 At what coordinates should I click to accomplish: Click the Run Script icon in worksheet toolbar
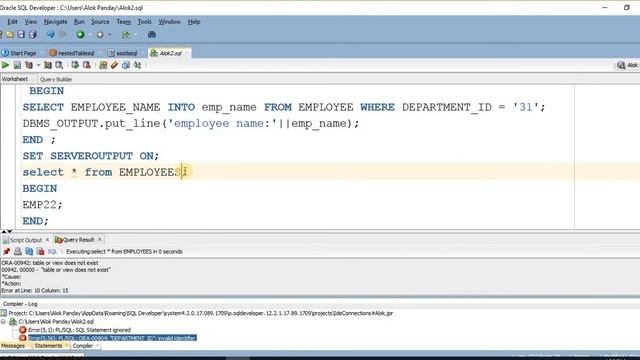coord(17,65)
